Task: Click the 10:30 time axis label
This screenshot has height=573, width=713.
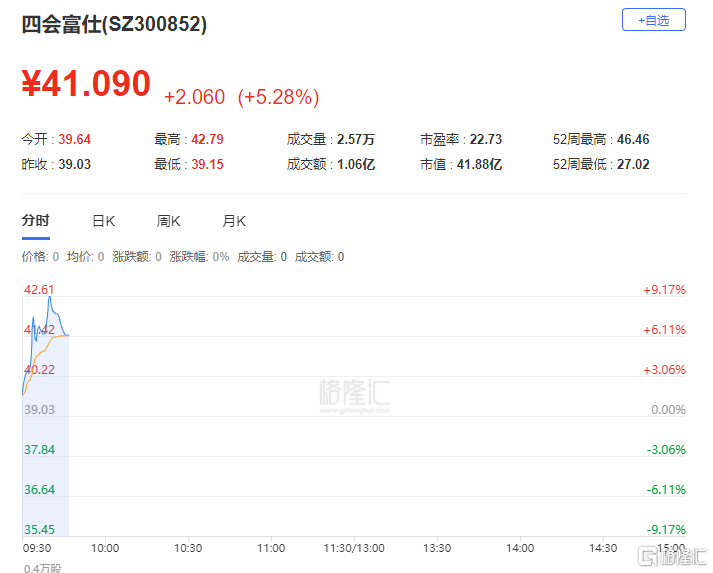Action: coord(188,548)
